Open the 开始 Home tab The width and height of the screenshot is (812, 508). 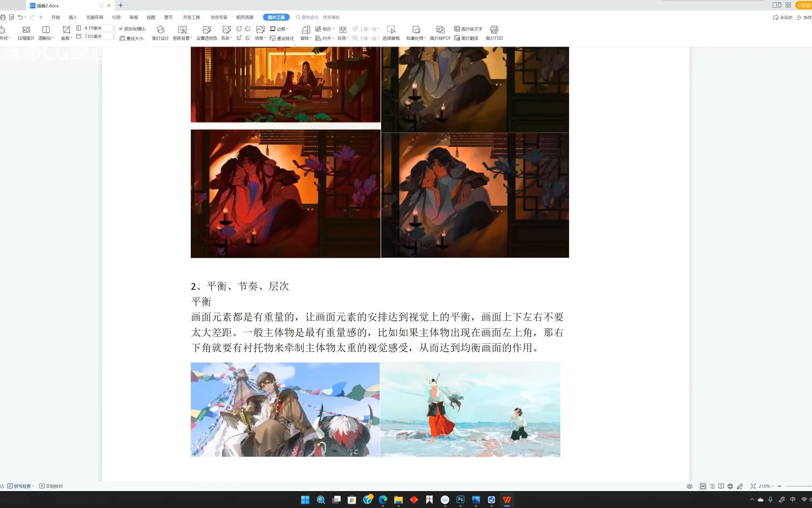point(55,17)
